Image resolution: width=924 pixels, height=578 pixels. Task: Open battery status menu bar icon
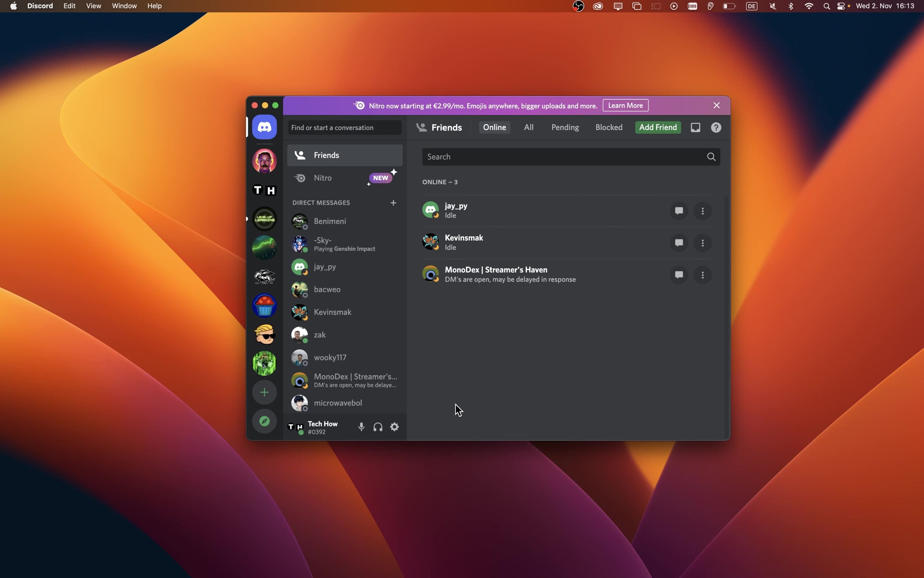click(x=729, y=6)
